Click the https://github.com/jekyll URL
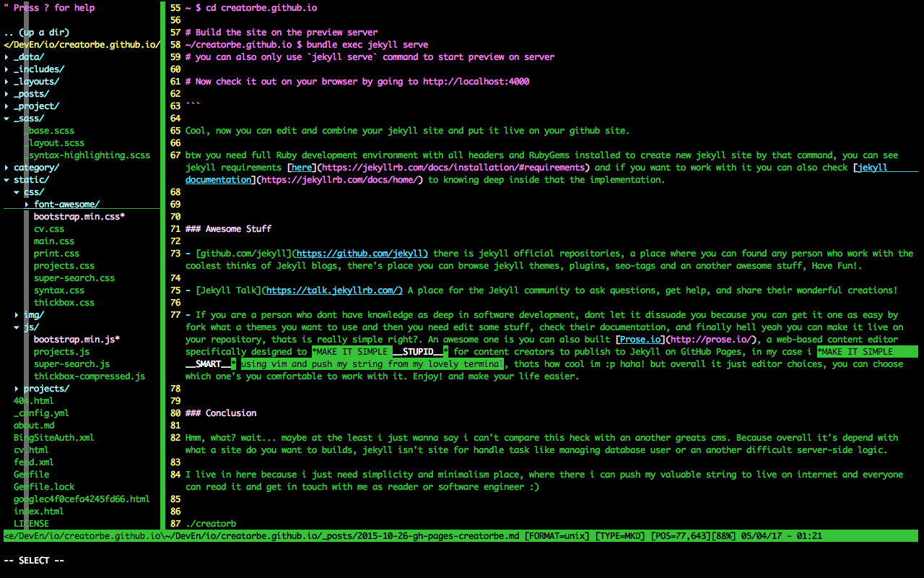Screen dimensions: 924x578 point(362,254)
